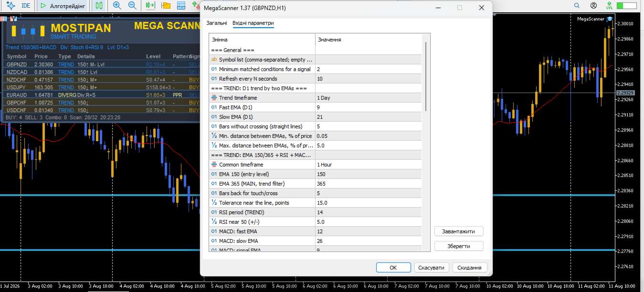The width and height of the screenshot is (644, 292).
Task: Click the green LVL icon
Action: [x=610, y=6]
